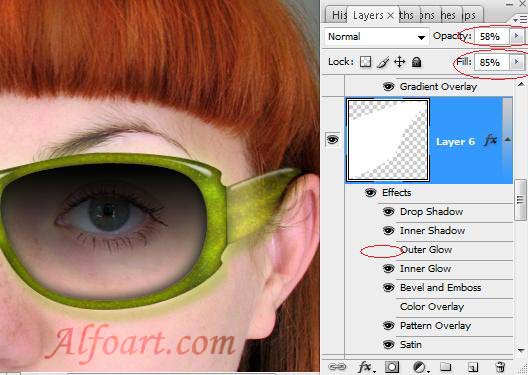Image resolution: width=528 pixels, height=375 pixels.
Task: Select the Layer 6 thumbnail
Action: tap(388, 140)
